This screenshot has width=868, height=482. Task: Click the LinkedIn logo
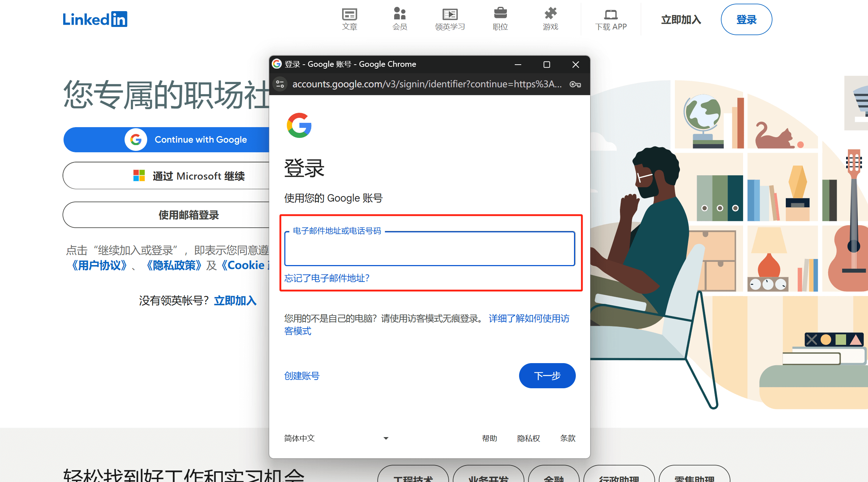(95, 19)
